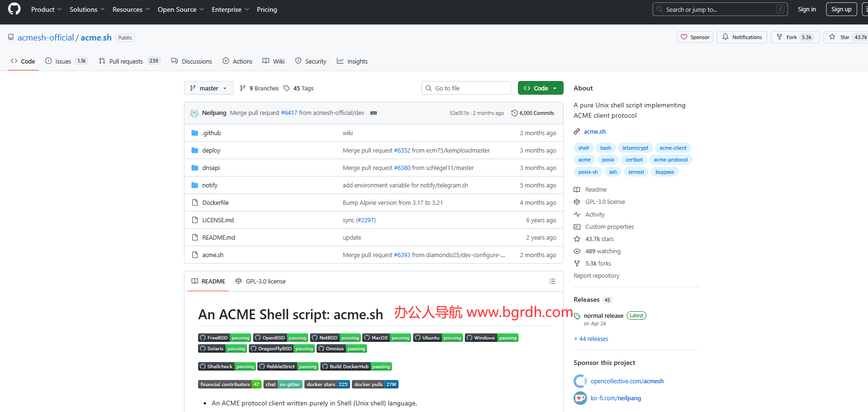Open the Open Source menu
The image size is (868, 412).
pos(181,9)
